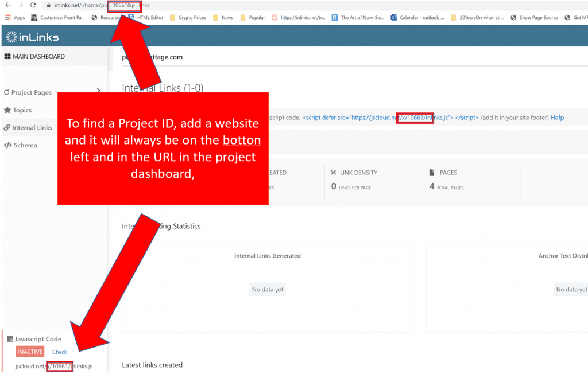Click the jscloud script code snippet

point(390,118)
